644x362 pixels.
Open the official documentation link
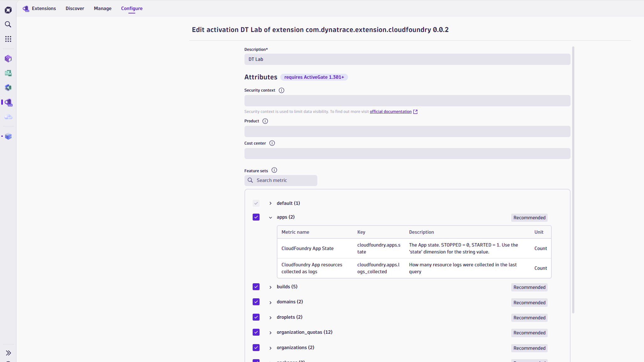tap(390, 112)
